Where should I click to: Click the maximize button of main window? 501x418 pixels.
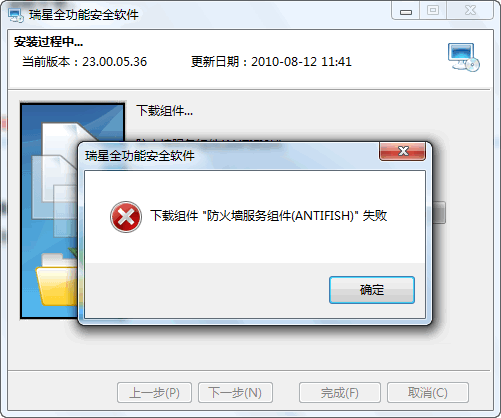coord(433,10)
